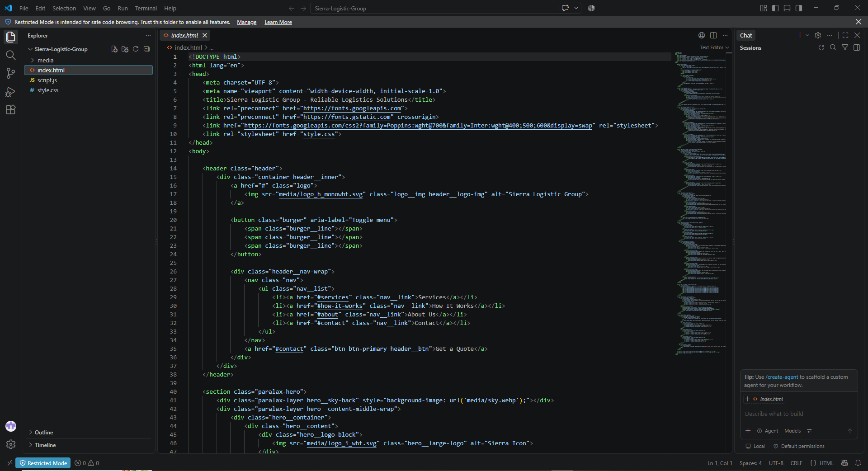Select the index.html editor tab
Image resolution: width=868 pixels, height=471 pixels.
(184, 35)
